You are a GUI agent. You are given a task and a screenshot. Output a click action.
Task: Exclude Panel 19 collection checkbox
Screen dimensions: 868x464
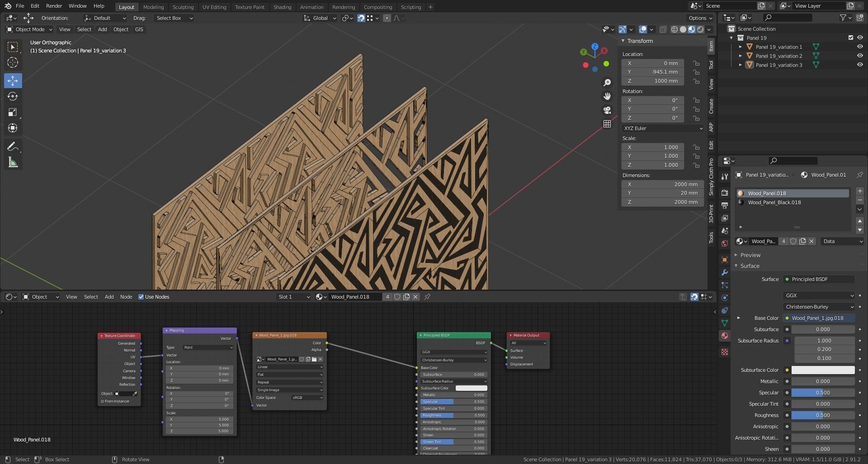tap(850, 37)
